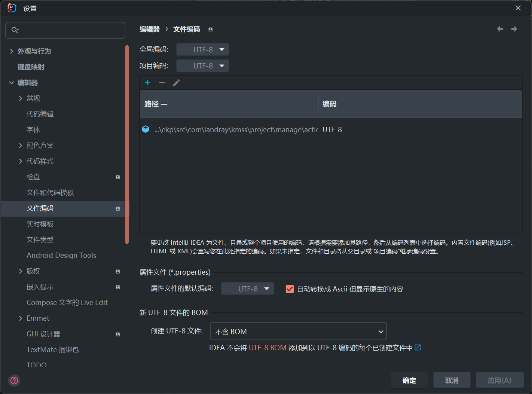Click 取消 button
Image resolution: width=532 pixels, height=394 pixels.
(452, 380)
